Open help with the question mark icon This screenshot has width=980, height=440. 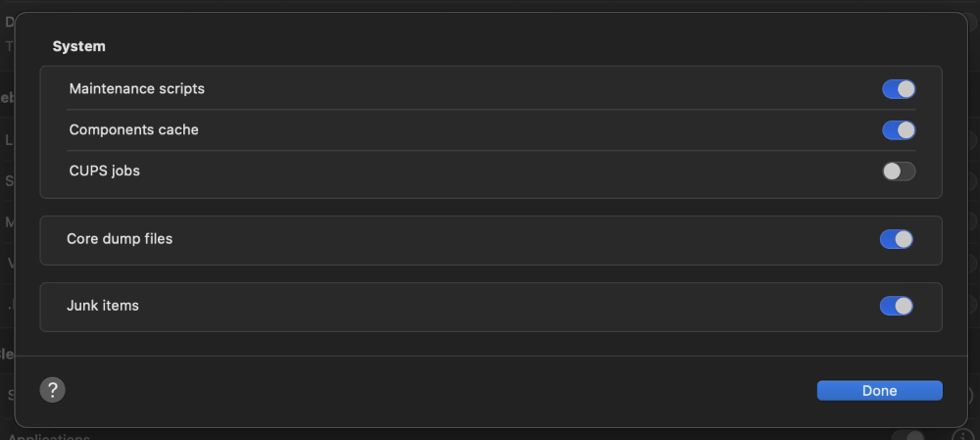coord(53,390)
